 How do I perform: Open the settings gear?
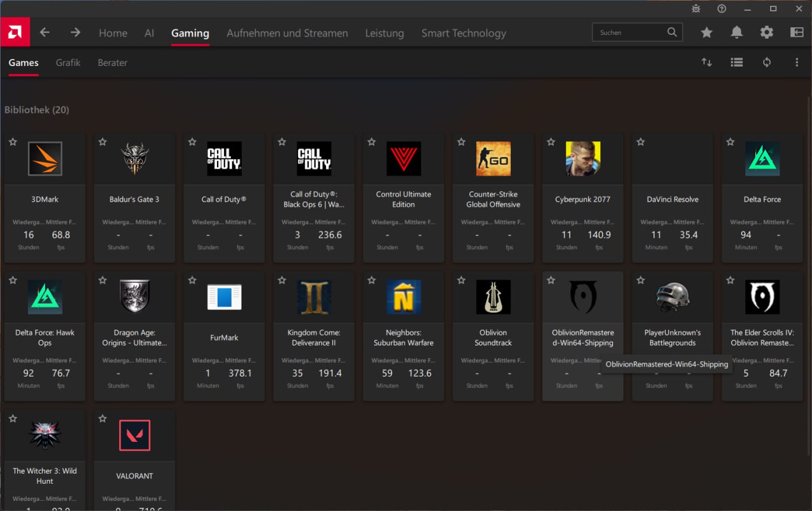[767, 32]
